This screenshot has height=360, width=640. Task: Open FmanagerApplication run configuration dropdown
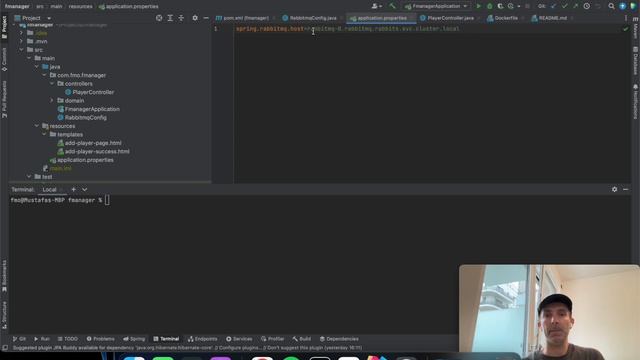pyautogui.click(x=436, y=6)
